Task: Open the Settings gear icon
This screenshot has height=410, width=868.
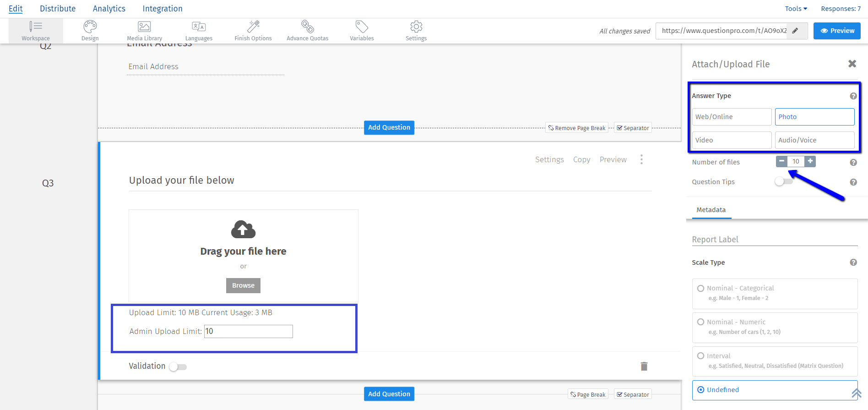Action: tap(416, 27)
